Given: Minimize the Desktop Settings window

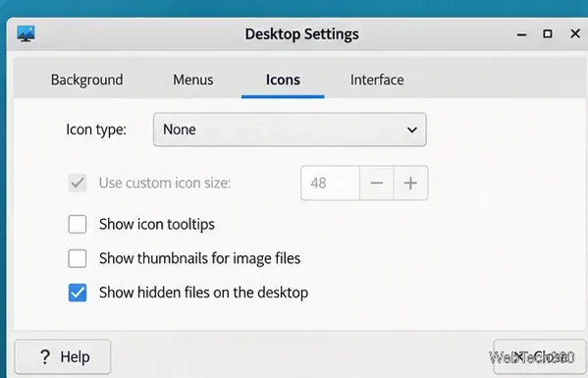Looking at the screenshot, I should (521, 34).
